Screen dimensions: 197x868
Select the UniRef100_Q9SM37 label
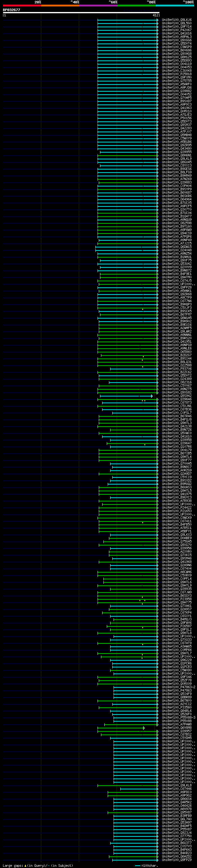tap(176, 125)
